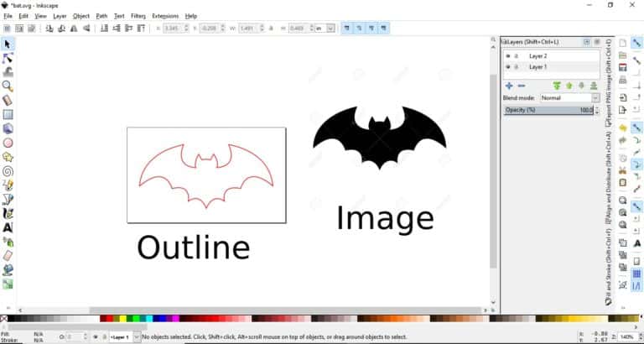
Task: Toggle snap to grids icon
Action: point(637,274)
